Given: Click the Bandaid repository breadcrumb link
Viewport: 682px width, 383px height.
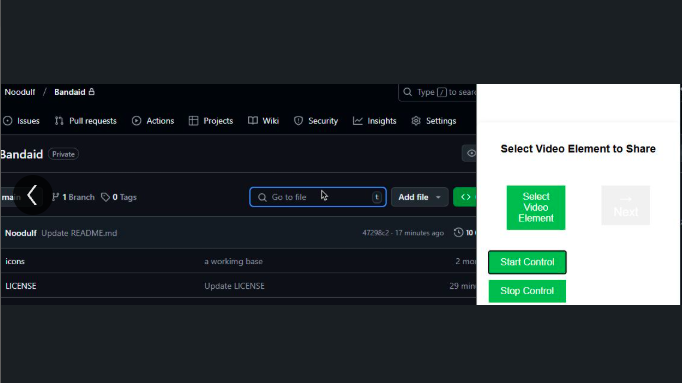Looking at the screenshot, I should [x=70, y=92].
